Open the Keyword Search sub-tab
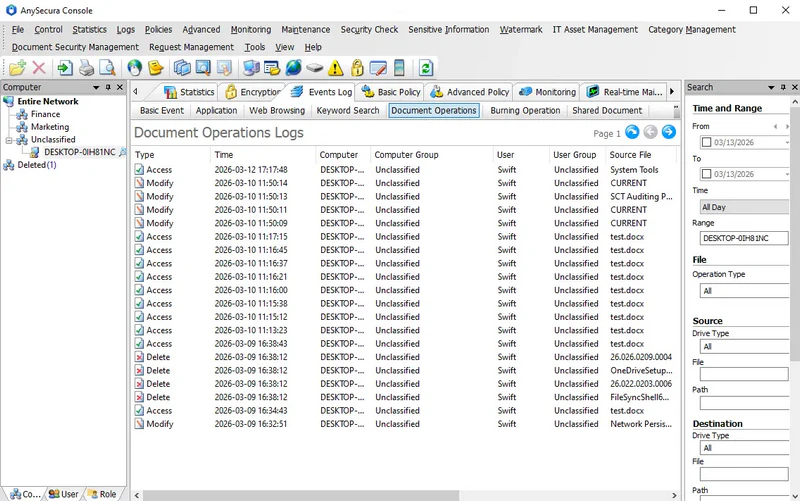This screenshot has width=800, height=501. pyautogui.click(x=348, y=111)
